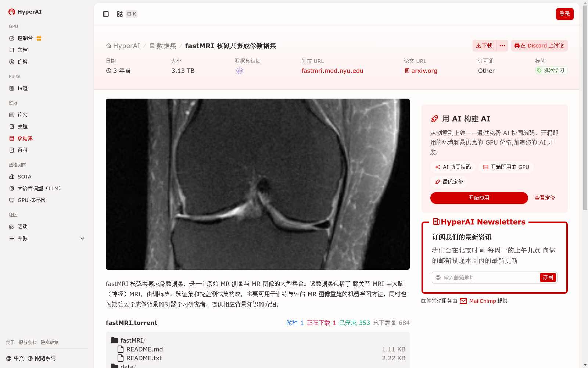
Task: Click the MailChimp envelope icon
Action: tap(463, 301)
